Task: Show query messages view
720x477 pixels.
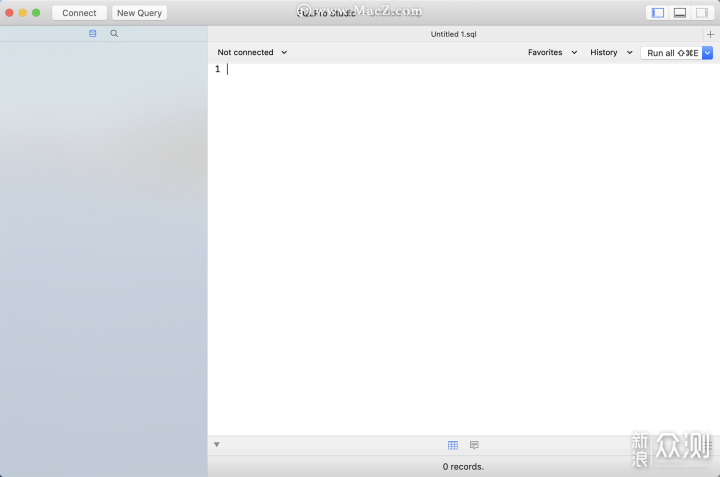Action: [x=474, y=445]
